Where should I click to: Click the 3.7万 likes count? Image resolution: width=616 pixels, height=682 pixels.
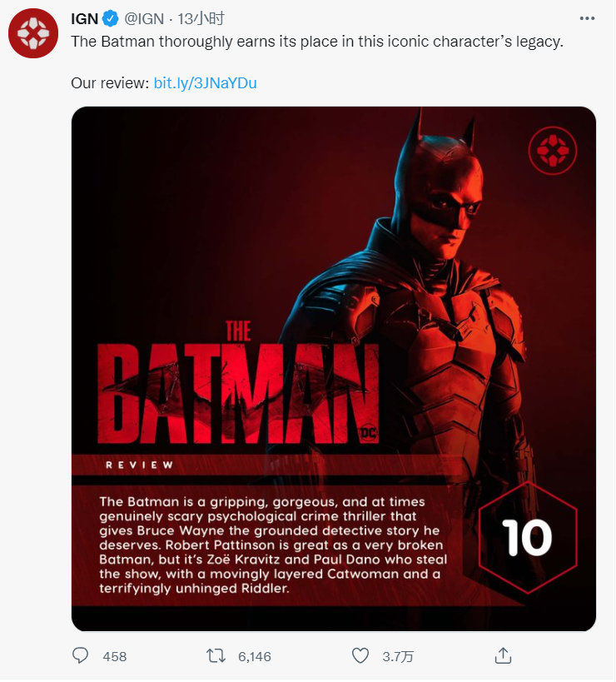pos(398,656)
